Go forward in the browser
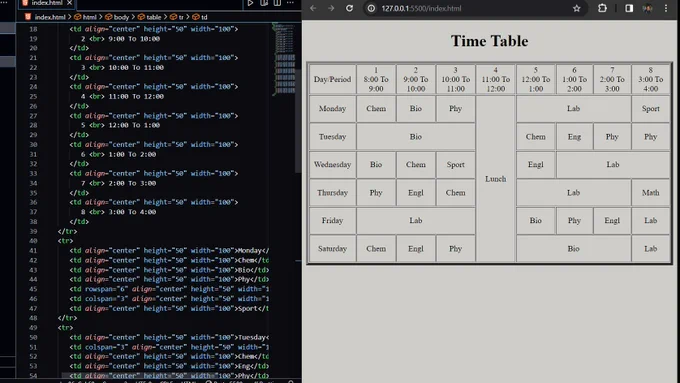This screenshot has width=680, height=383. pos(331,8)
